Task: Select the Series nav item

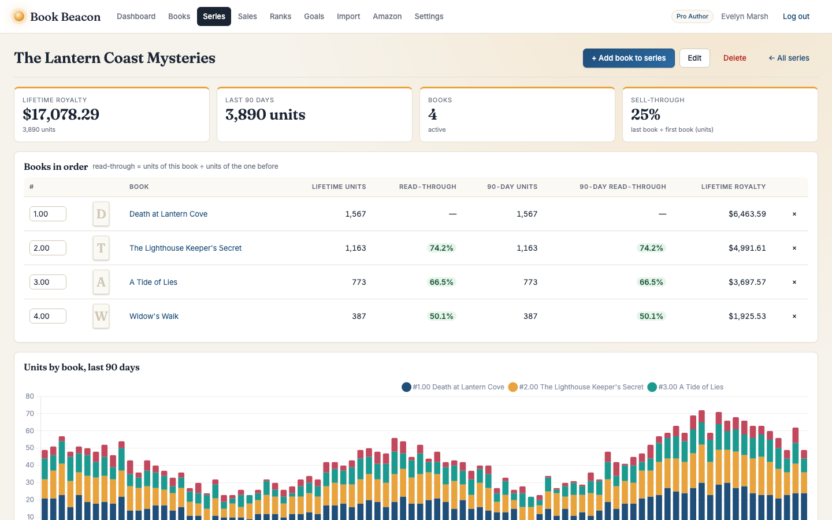Action: pos(214,16)
